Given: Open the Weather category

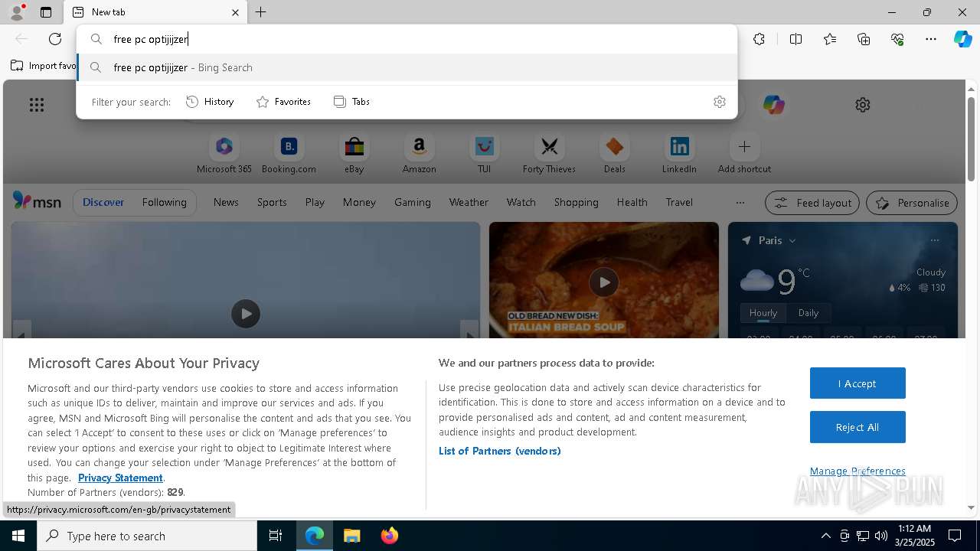Looking at the screenshot, I should click(469, 202).
